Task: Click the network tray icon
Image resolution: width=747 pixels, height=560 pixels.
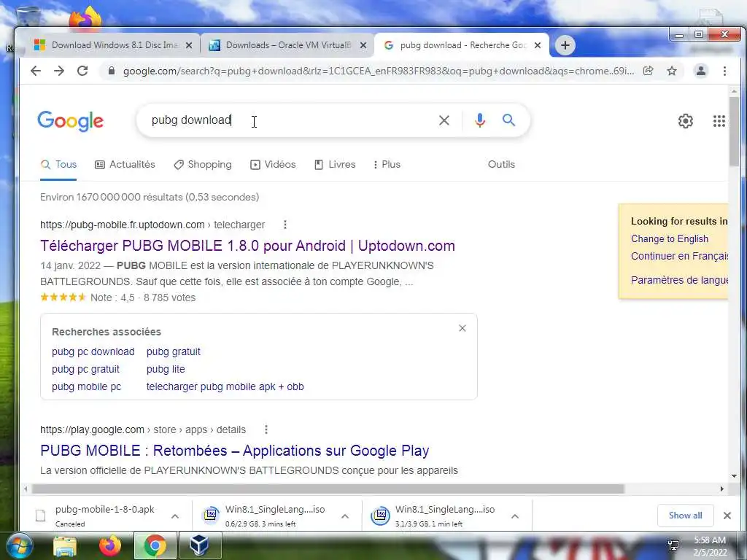Action: (673, 545)
